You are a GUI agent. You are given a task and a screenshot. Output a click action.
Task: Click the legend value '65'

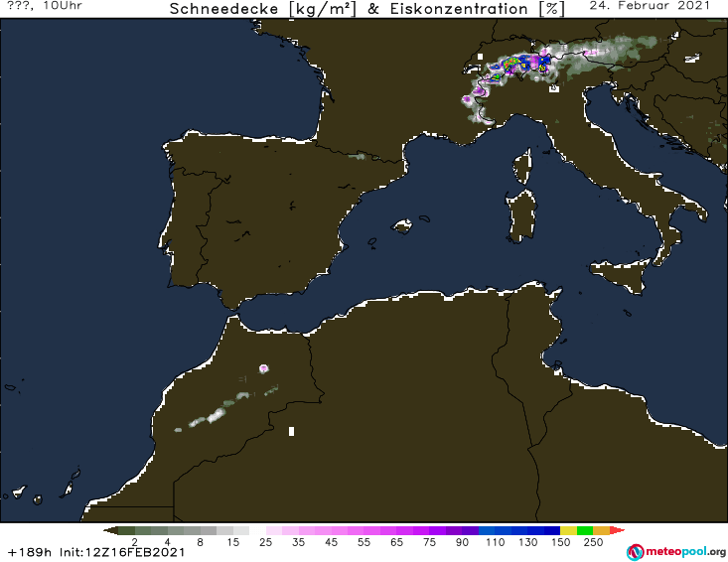[396, 542]
